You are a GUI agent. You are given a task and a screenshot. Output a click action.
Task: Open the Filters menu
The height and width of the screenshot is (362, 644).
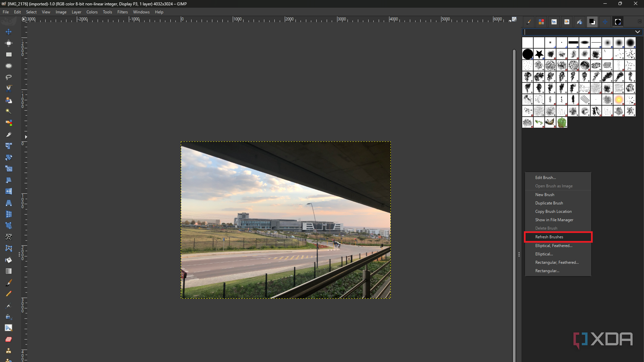(122, 12)
